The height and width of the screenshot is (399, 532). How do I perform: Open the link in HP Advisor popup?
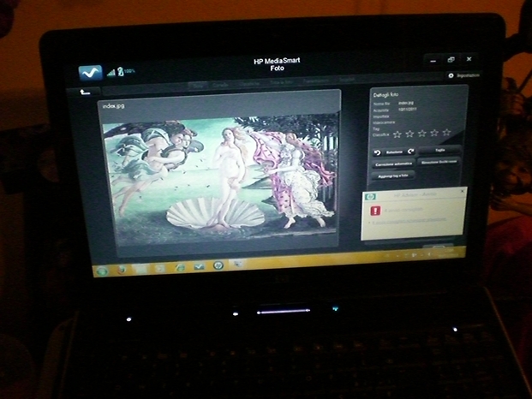click(x=409, y=220)
